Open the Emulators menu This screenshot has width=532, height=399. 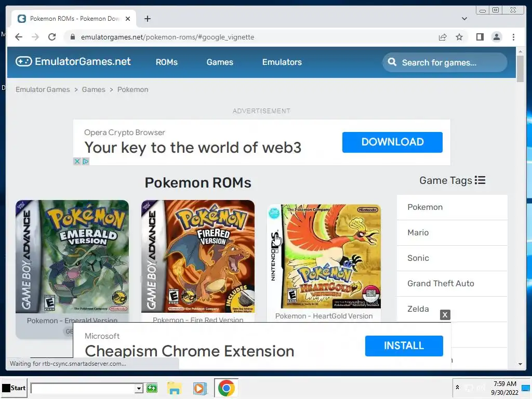click(282, 62)
